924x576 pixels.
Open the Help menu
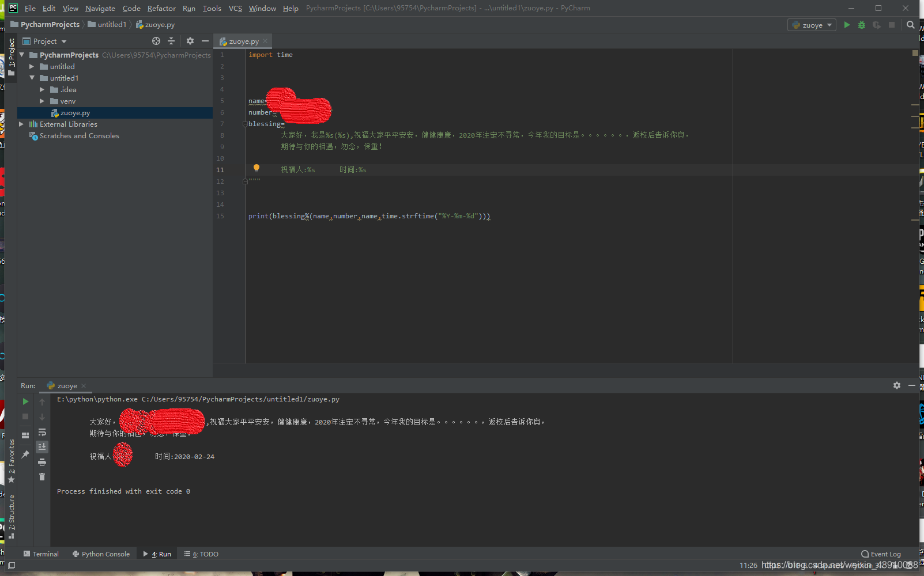(291, 8)
